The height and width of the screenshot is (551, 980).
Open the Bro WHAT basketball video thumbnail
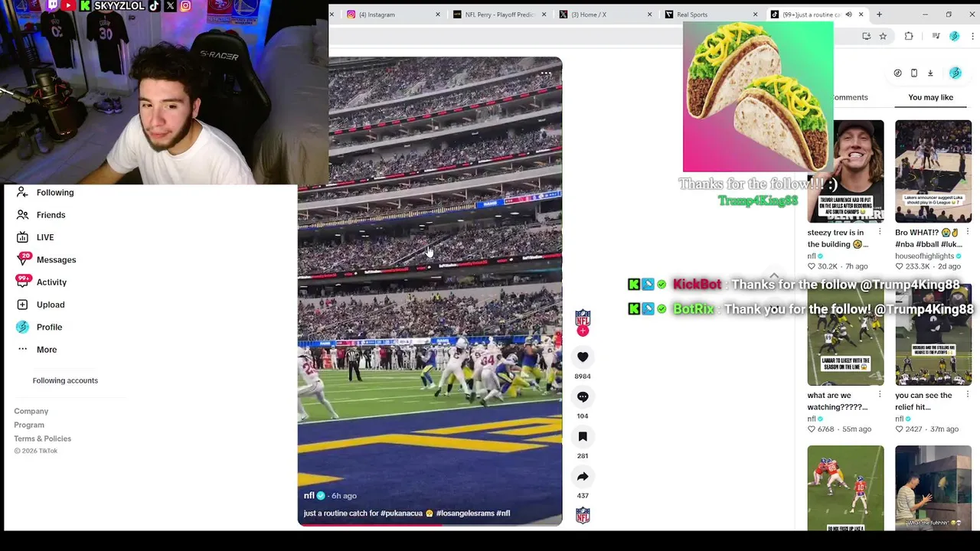click(x=933, y=171)
